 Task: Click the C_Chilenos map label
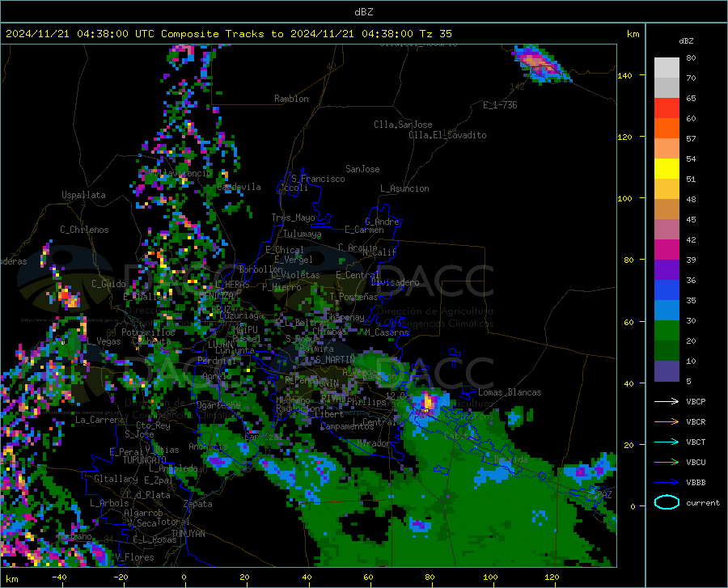84,230
